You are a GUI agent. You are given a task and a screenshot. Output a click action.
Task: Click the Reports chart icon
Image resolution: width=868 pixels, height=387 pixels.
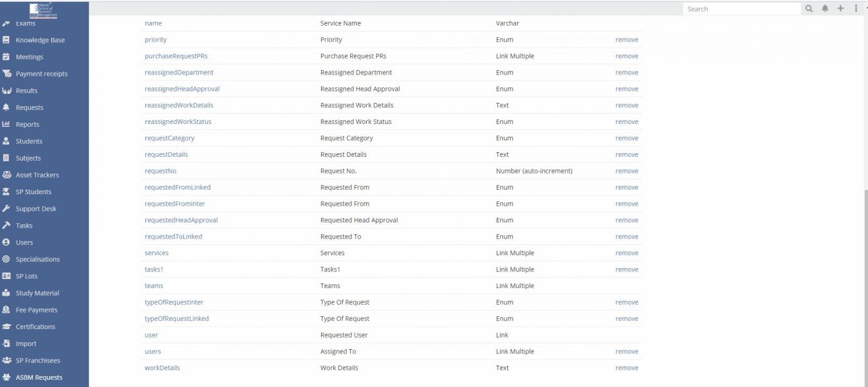tap(6, 124)
